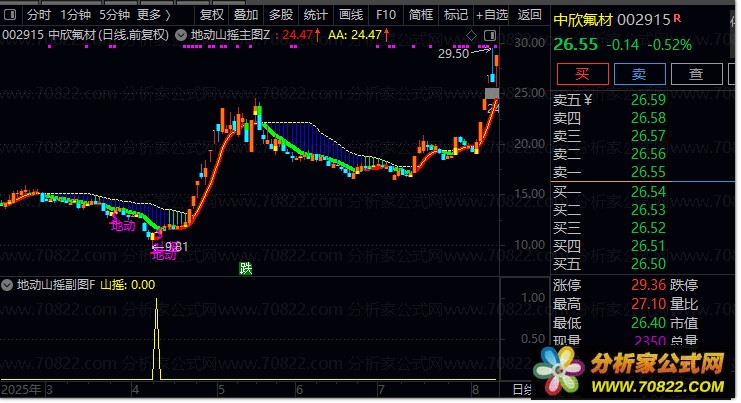Click the 查 query button

pyautogui.click(x=696, y=74)
